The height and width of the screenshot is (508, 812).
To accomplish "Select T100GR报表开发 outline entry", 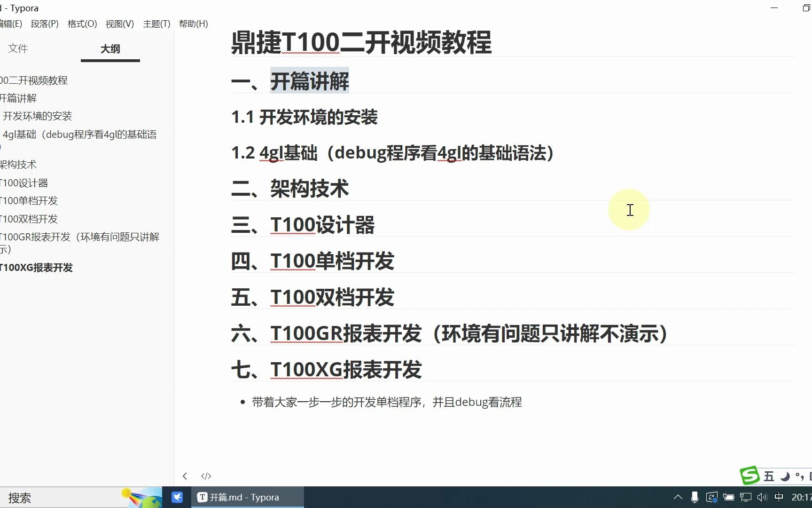I will click(80, 243).
